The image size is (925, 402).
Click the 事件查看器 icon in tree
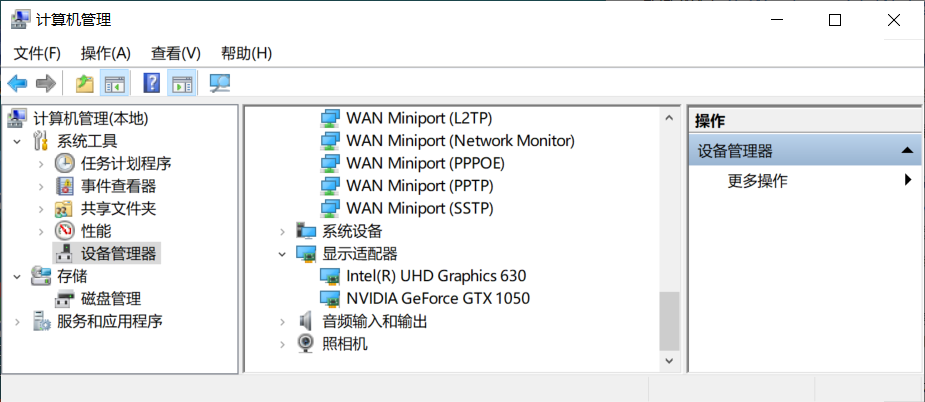65,187
